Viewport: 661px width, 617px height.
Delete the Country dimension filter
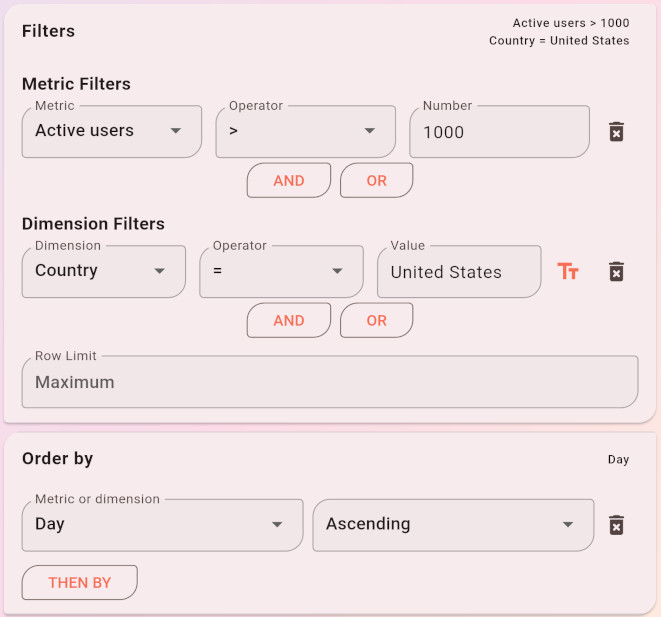(617, 272)
